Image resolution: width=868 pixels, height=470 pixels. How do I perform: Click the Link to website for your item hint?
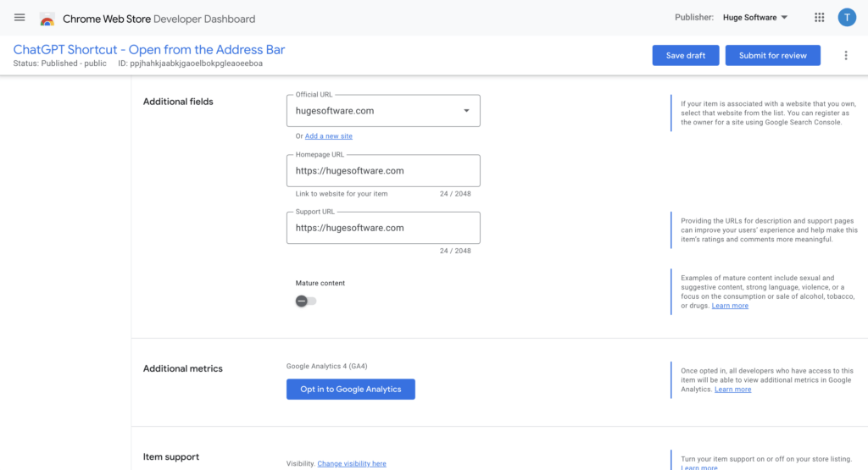(342, 194)
